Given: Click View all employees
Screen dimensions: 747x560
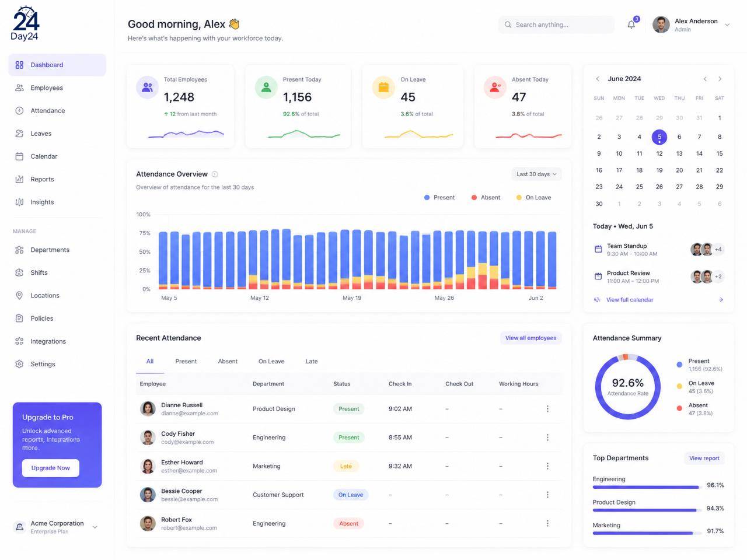Looking at the screenshot, I should pyautogui.click(x=530, y=338).
